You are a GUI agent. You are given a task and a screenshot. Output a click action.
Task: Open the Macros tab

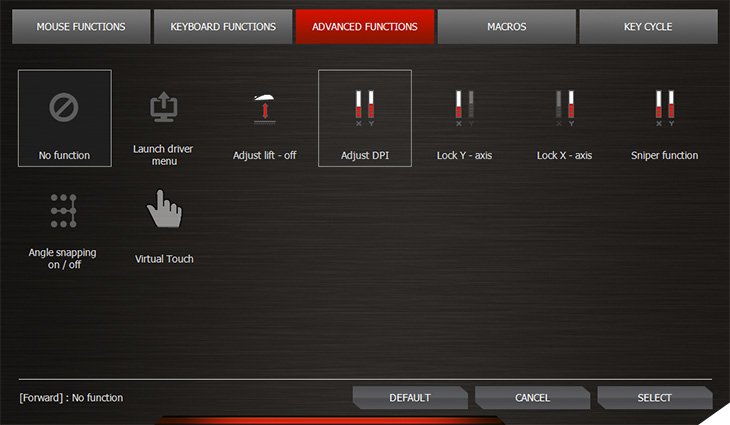pos(507,27)
